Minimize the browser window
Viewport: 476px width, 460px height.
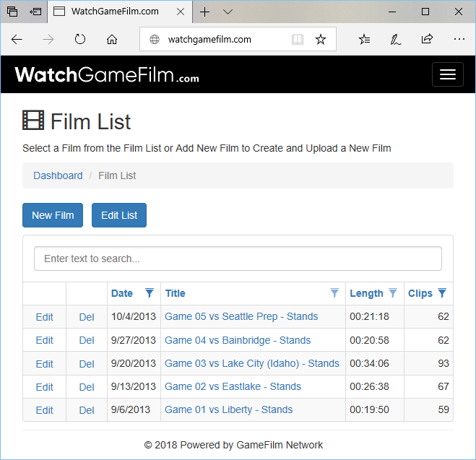[392, 12]
